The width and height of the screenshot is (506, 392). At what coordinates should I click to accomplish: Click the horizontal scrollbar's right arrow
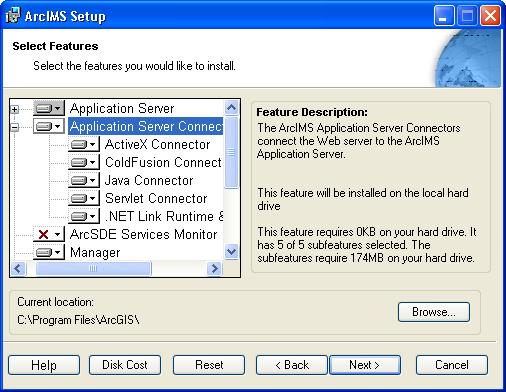[214, 268]
